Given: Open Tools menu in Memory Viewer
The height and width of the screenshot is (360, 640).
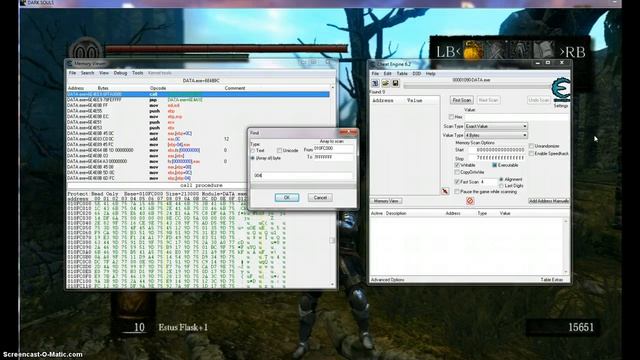Looking at the screenshot, I should [138, 73].
